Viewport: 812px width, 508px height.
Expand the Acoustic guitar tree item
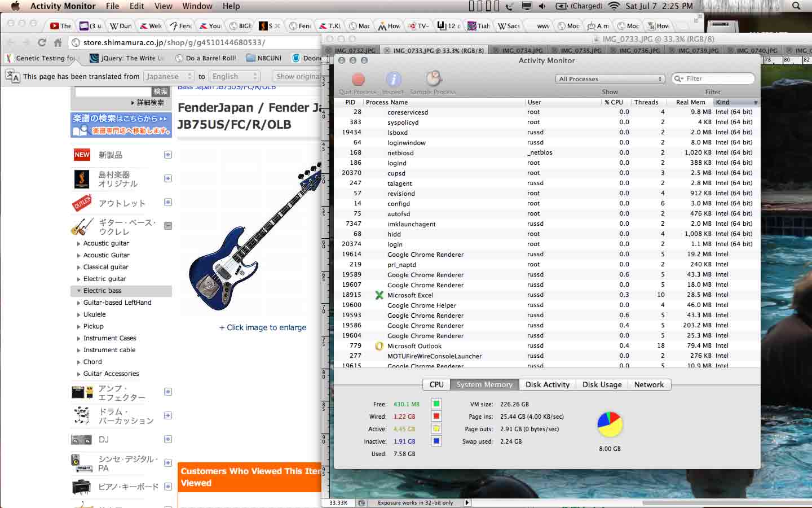click(x=78, y=244)
